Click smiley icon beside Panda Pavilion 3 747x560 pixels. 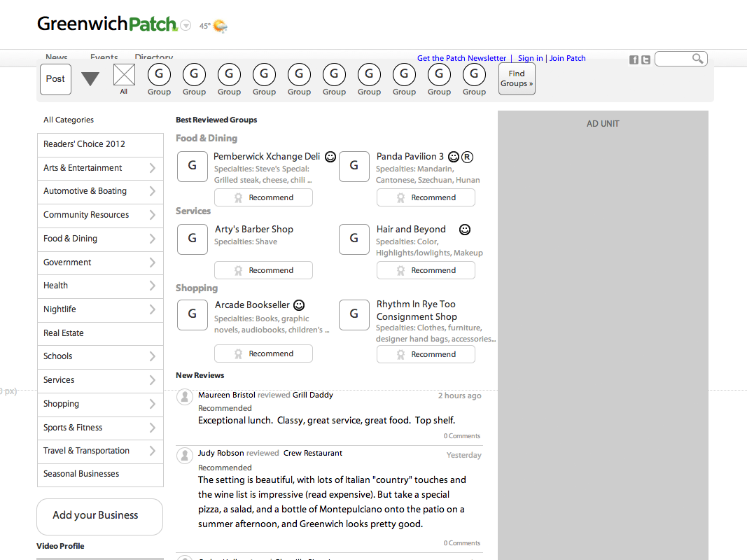[x=454, y=157]
